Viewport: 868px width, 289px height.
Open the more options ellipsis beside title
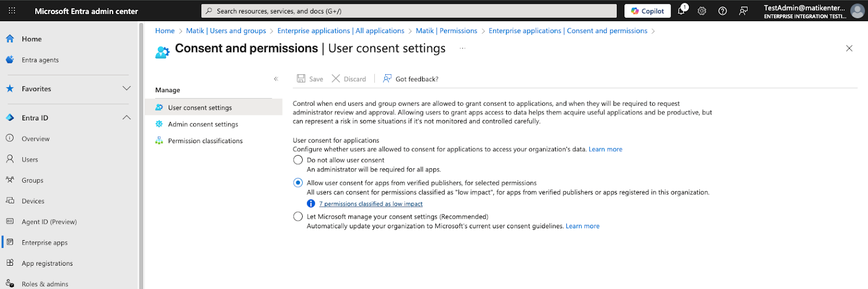[x=463, y=48]
